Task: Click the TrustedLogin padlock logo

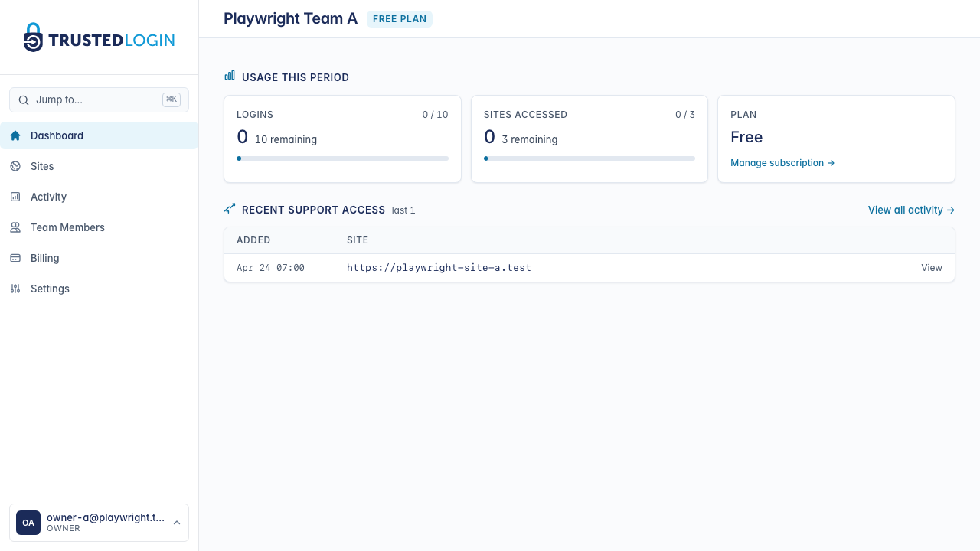Action: [32, 37]
